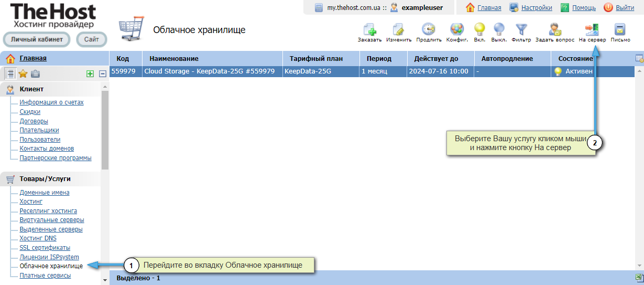
Task: Open Договоры menu item
Action: (x=34, y=121)
